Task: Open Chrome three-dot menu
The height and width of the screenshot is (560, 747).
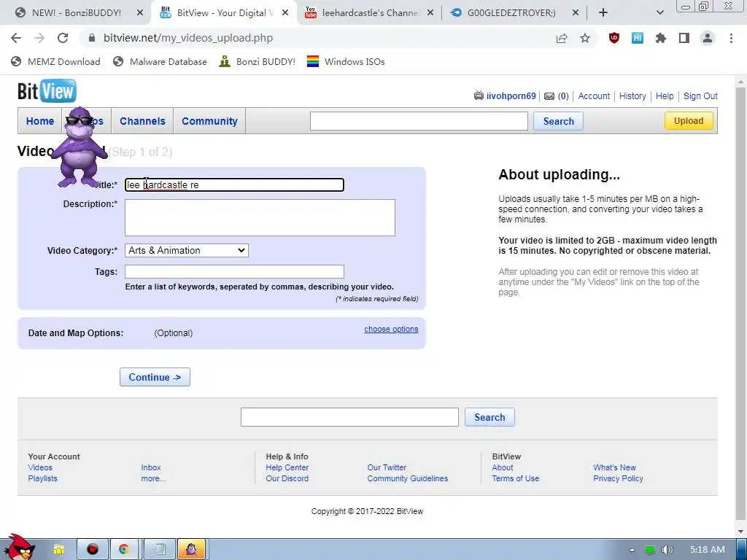Action: pyautogui.click(x=731, y=38)
